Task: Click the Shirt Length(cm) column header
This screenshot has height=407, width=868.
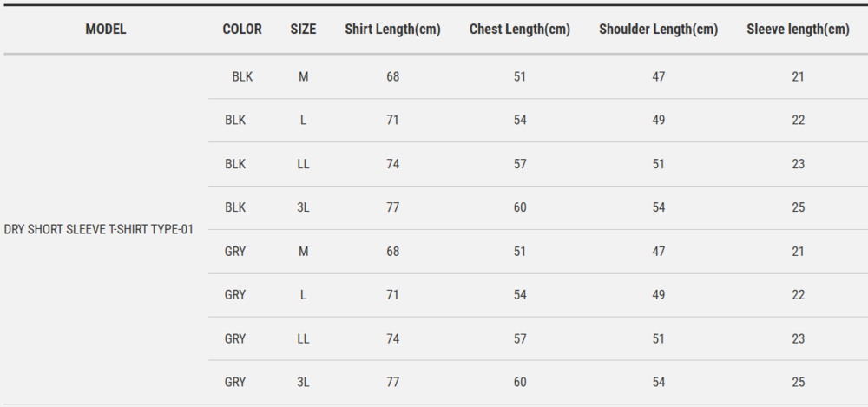Action: [392, 30]
